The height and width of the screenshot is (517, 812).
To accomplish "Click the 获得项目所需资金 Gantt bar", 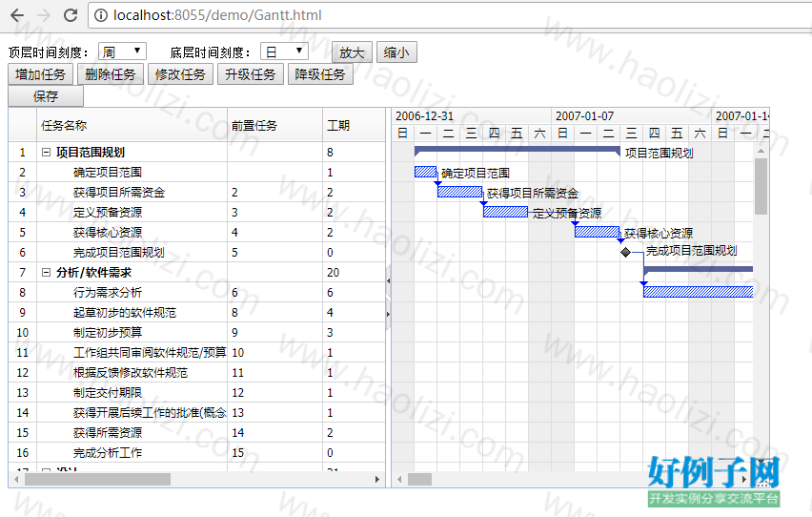I will (x=460, y=192).
